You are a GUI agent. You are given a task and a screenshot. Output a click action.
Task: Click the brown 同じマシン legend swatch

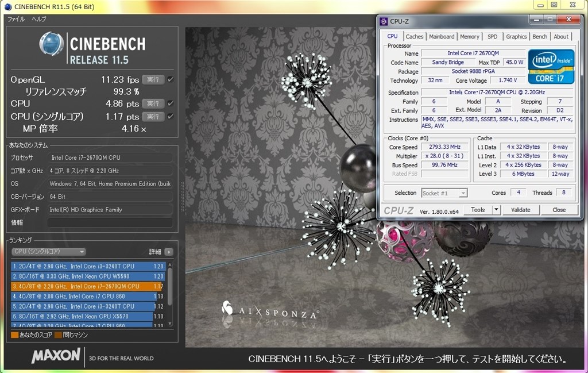[x=58, y=334]
